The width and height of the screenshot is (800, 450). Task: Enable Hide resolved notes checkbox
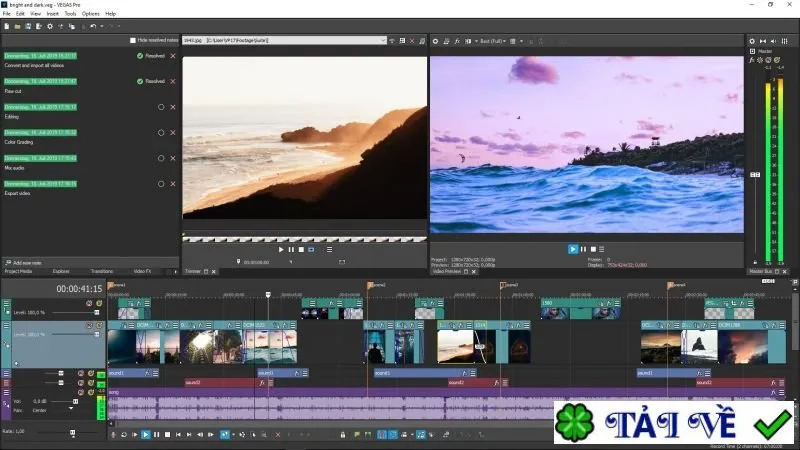pos(133,40)
